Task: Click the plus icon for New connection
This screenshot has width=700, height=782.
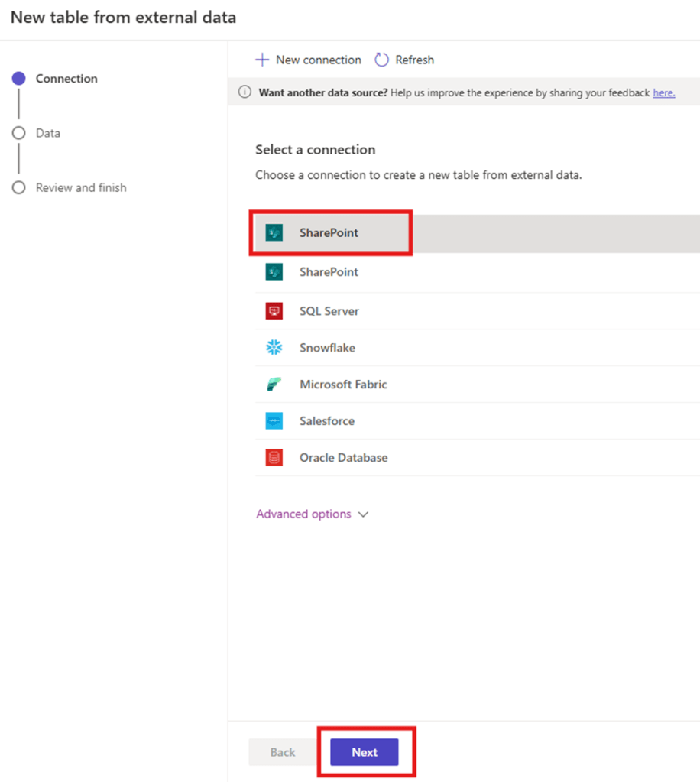Action: [262, 60]
